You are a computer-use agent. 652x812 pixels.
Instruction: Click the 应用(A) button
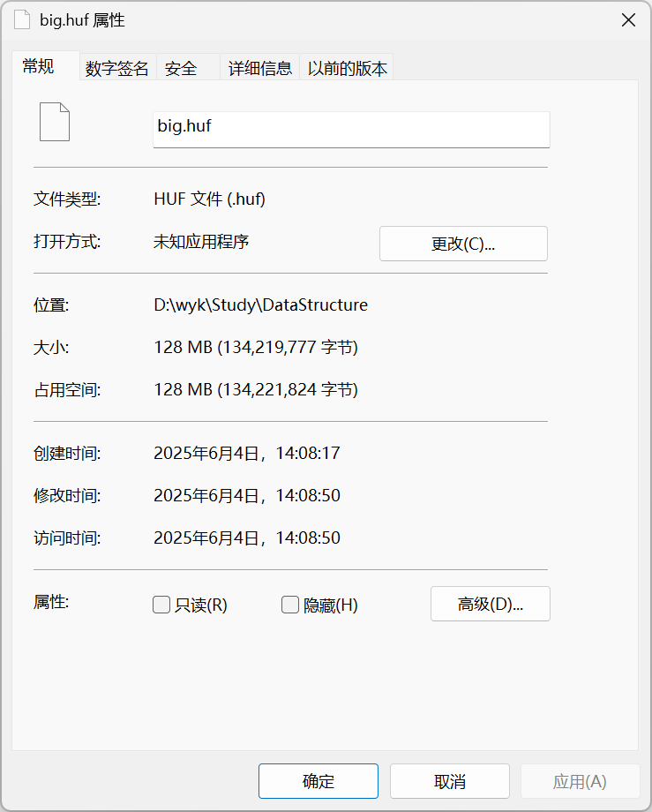(x=580, y=781)
